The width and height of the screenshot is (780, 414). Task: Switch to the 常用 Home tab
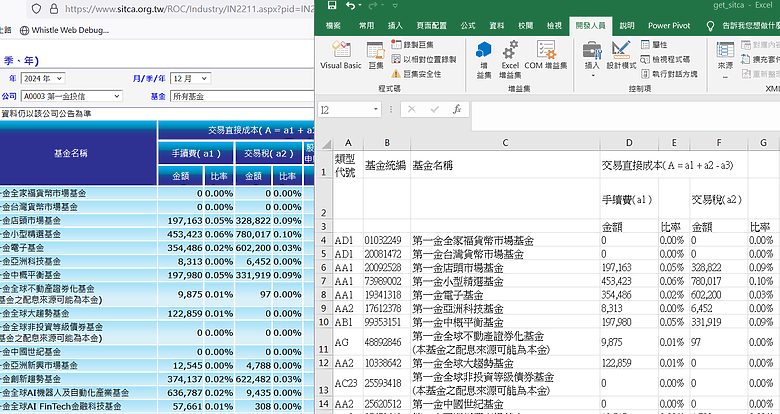pyautogui.click(x=367, y=25)
